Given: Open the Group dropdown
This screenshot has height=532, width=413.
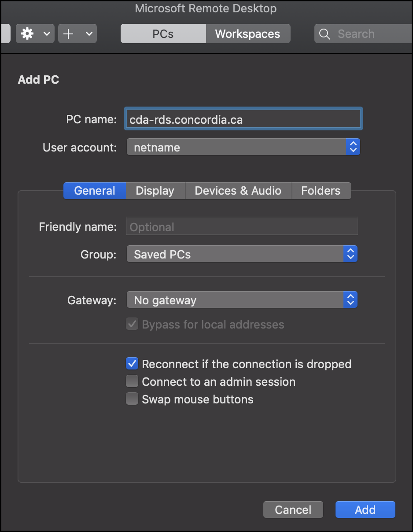Looking at the screenshot, I should point(242,254).
